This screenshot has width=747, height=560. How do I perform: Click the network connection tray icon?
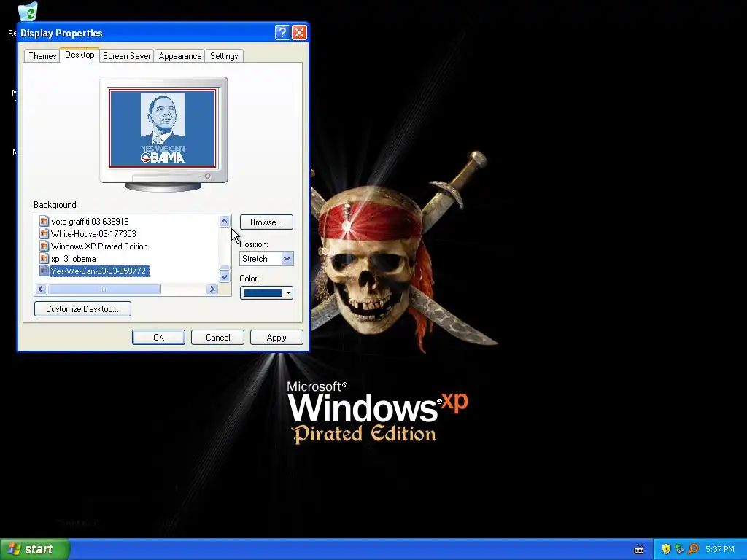[x=679, y=549]
